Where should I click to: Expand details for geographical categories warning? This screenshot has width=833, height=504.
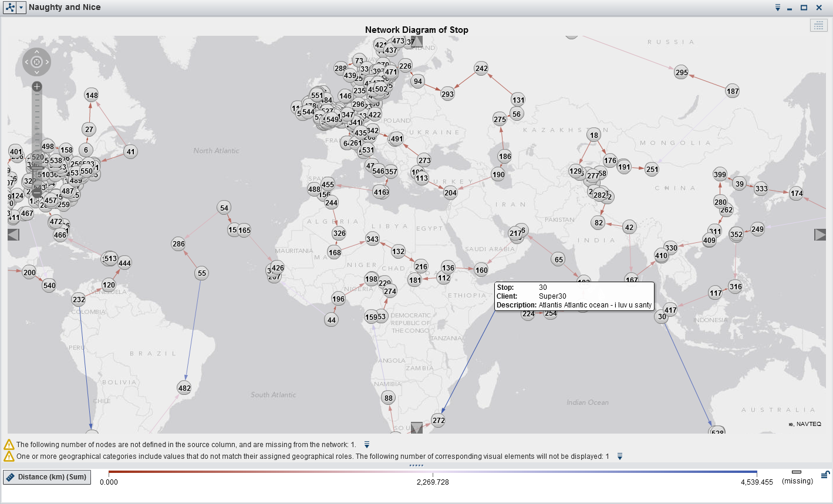click(620, 456)
